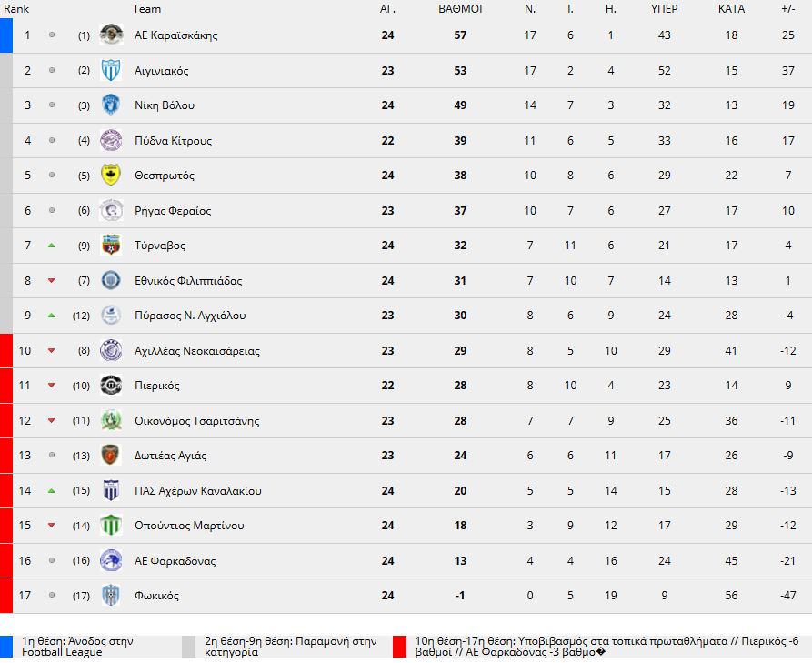This screenshot has height=663, width=812.
Task: Open the Φωκικός team link
Action: [157, 596]
